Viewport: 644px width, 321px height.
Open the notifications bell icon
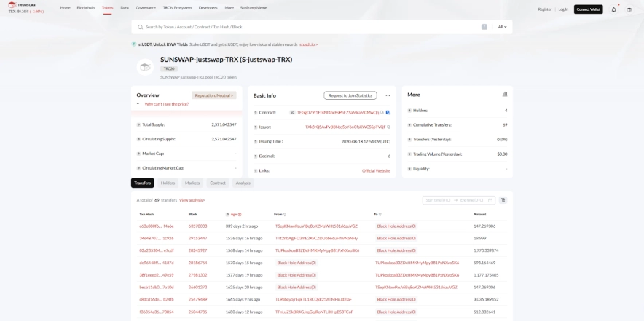coord(613,9)
